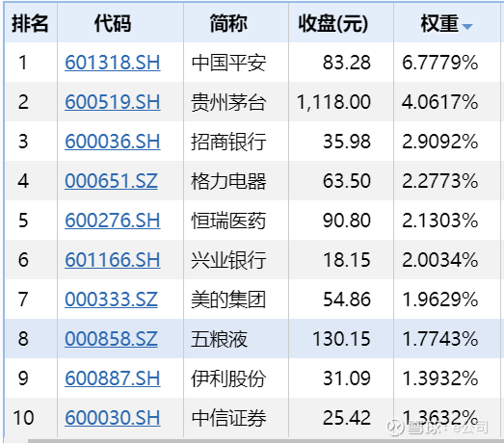Open stock link 000651.SZ

111,181
